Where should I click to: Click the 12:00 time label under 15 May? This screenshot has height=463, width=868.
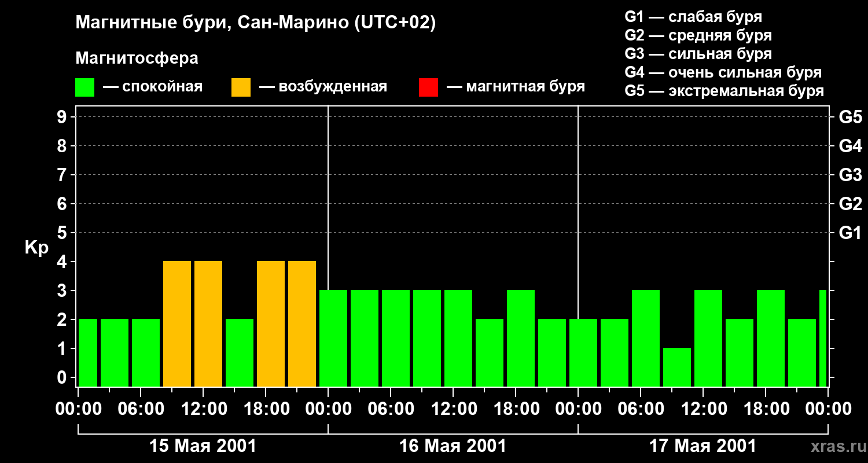[203, 409]
